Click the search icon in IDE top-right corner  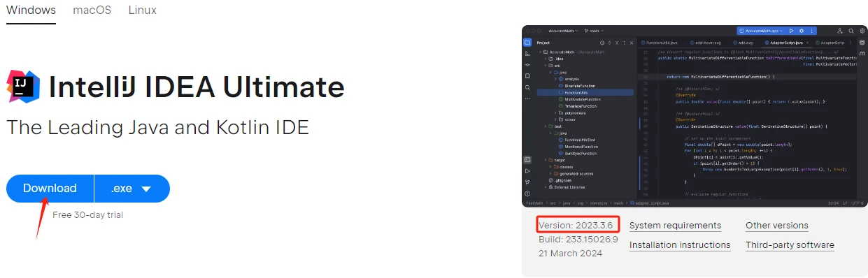click(x=850, y=31)
